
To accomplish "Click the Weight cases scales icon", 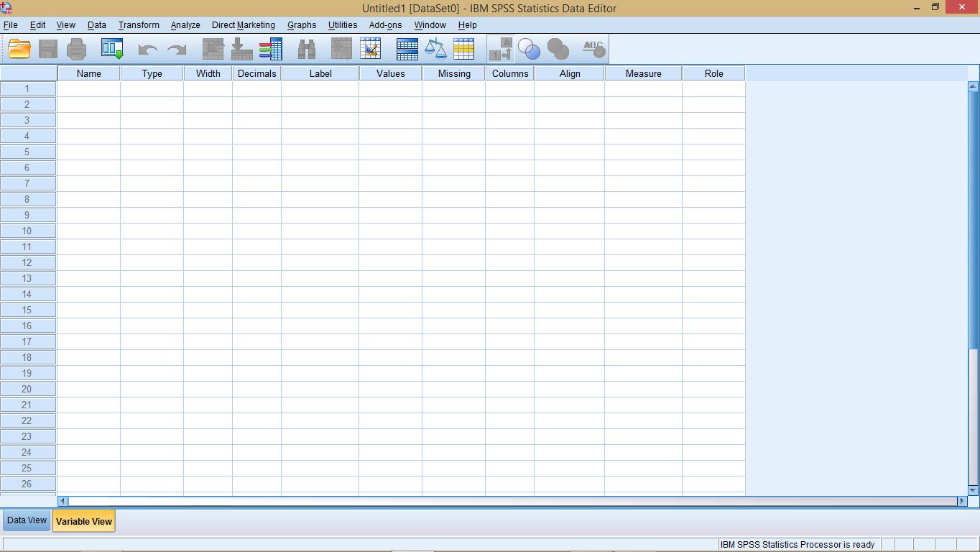I will coord(435,49).
